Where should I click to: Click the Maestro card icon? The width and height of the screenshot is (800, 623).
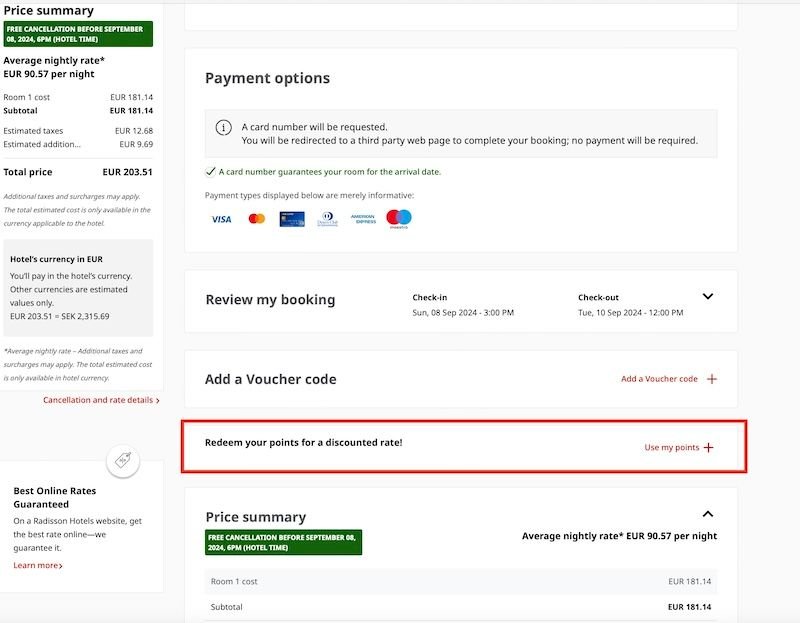point(399,218)
